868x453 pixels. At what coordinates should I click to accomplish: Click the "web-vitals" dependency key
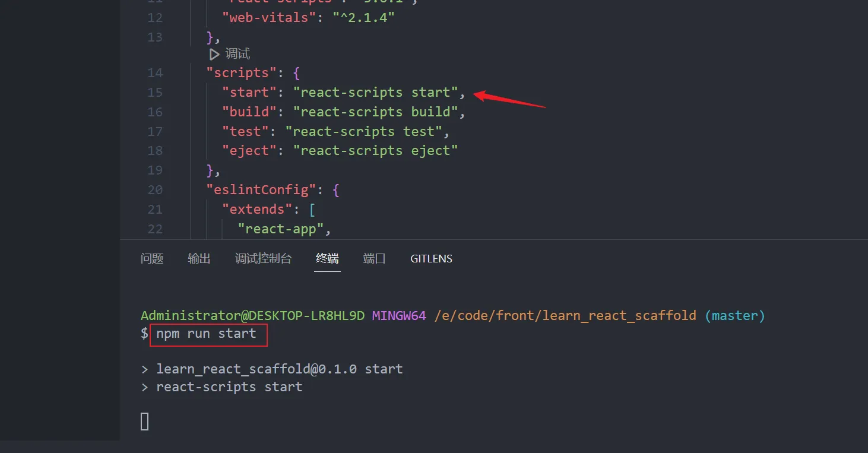[x=269, y=18]
